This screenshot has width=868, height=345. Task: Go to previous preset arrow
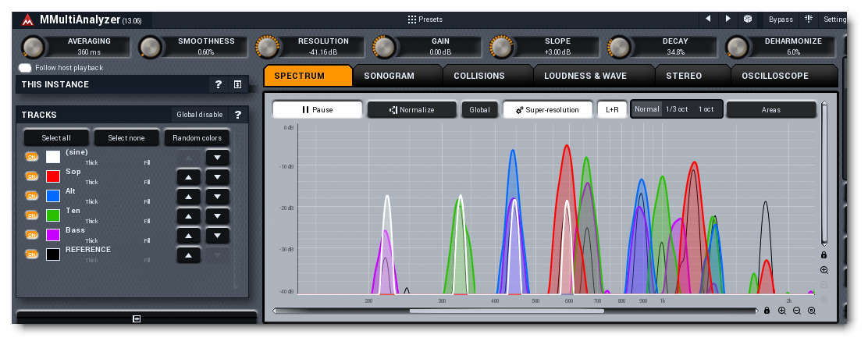click(x=708, y=19)
